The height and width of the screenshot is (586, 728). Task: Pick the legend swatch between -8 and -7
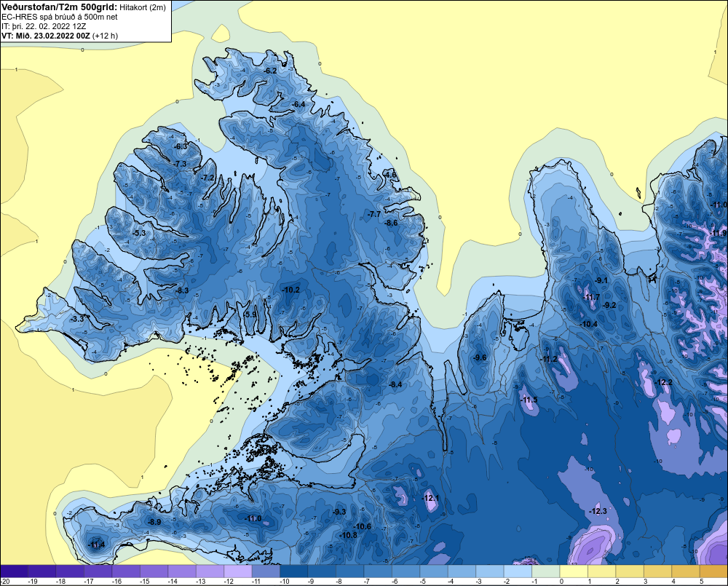[x=350, y=571]
